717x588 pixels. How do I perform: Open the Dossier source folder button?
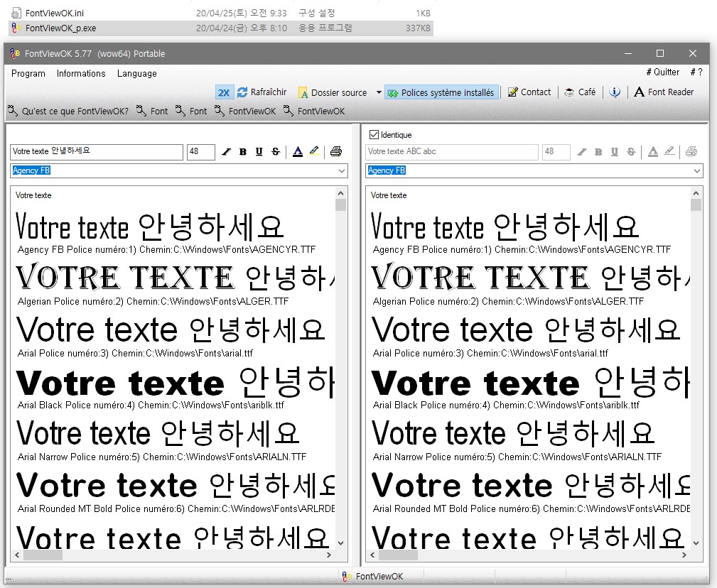(x=333, y=92)
